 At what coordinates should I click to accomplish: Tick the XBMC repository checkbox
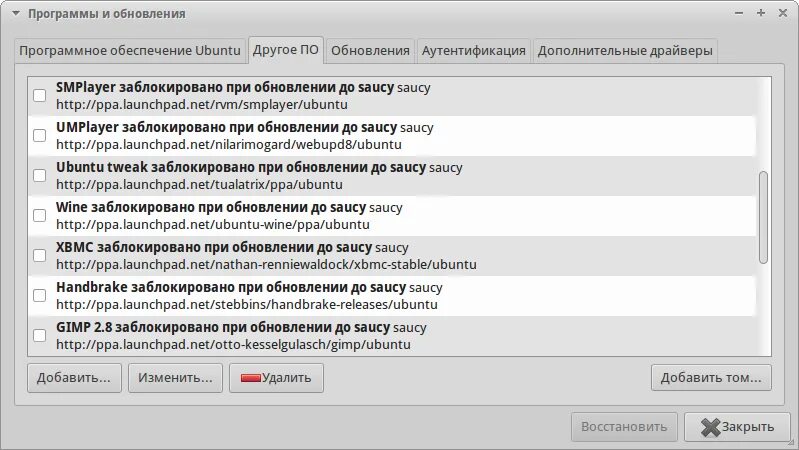coord(40,255)
